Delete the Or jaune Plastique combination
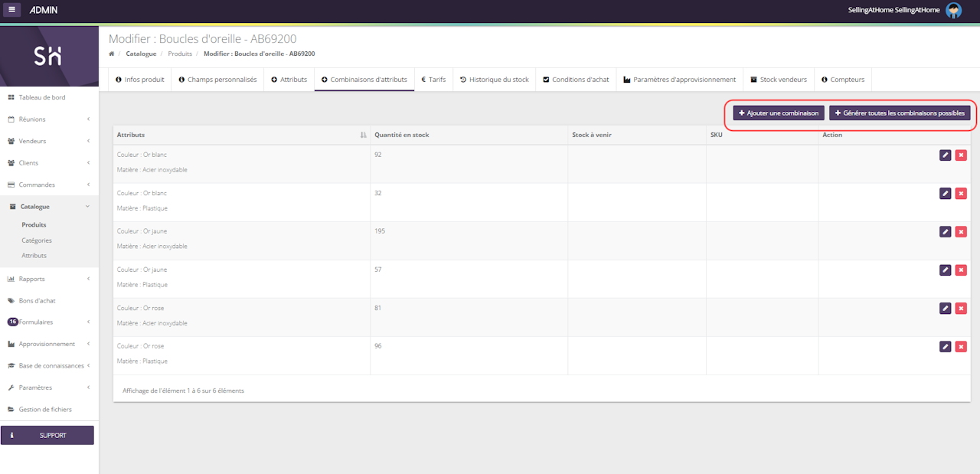The image size is (980, 474). tap(961, 270)
